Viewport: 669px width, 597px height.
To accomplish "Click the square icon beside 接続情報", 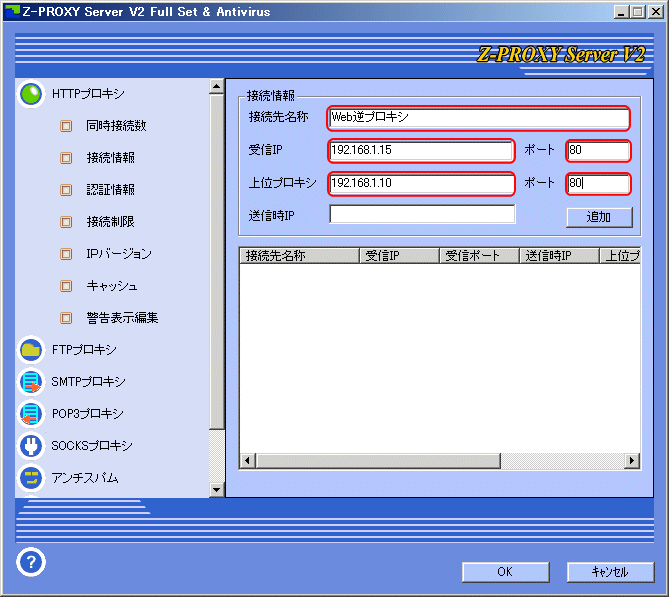I will pos(66,158).
